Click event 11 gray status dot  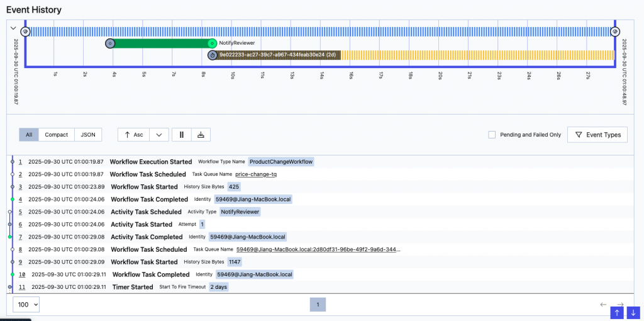[x=10, y=287]
